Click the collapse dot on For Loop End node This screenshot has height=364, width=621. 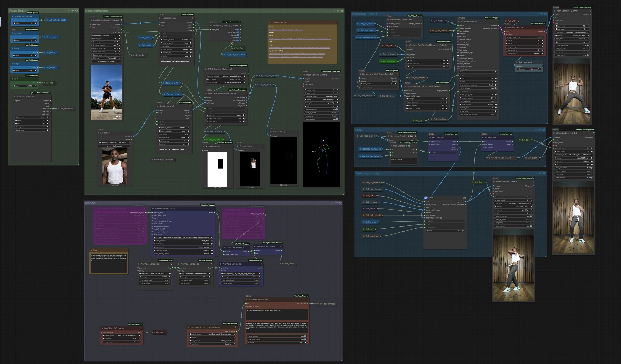coord(483,137)
